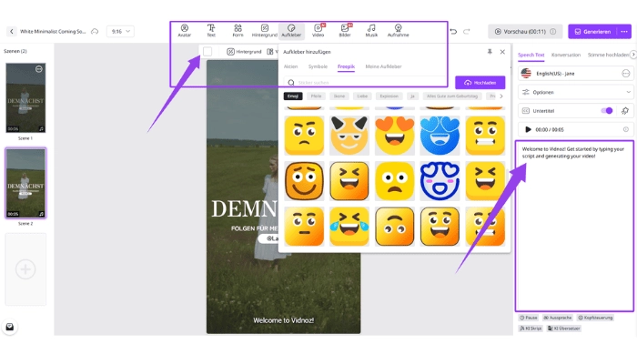Click the subtitle style pin icon
Image resolution: width=637 pixels, height=364 pixels.
point(625,110)
